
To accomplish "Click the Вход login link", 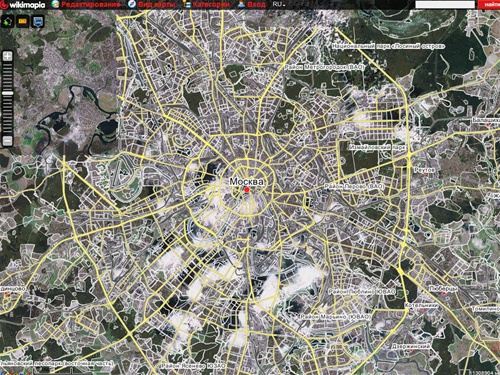I will coord(256,4).
